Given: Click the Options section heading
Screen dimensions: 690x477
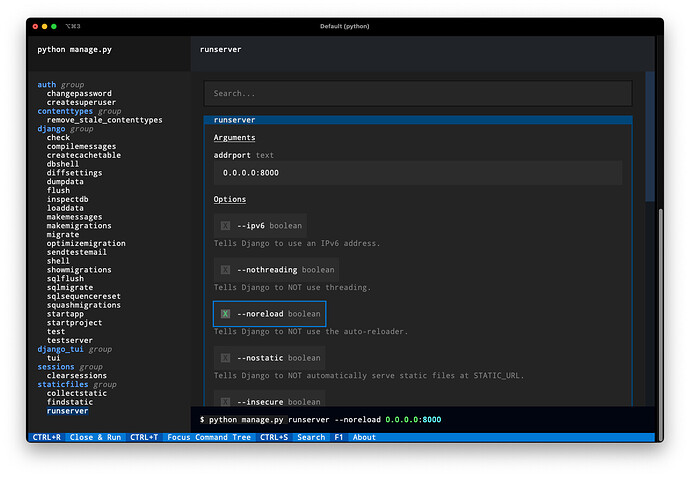Looking at the screenshot, I should pyautogui.click(x=230, y=199).
